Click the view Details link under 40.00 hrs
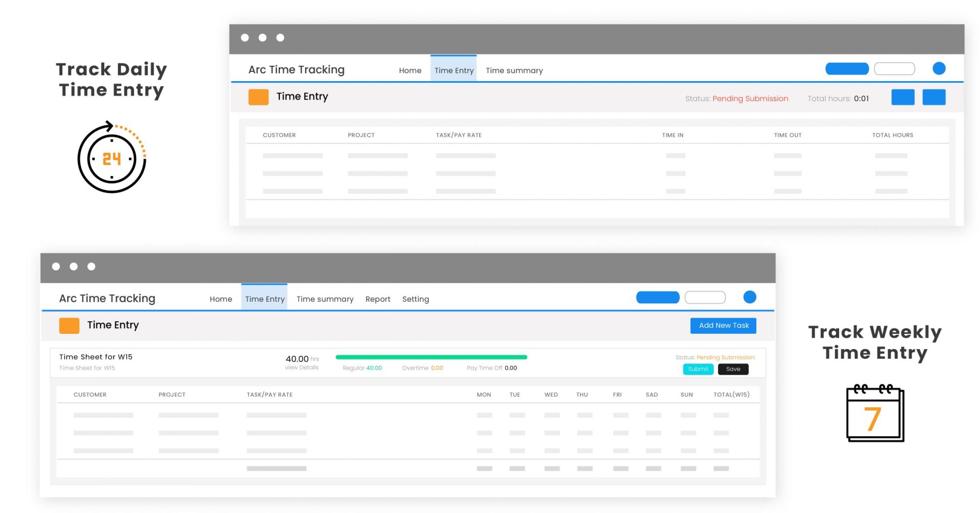 coord(301,367)
